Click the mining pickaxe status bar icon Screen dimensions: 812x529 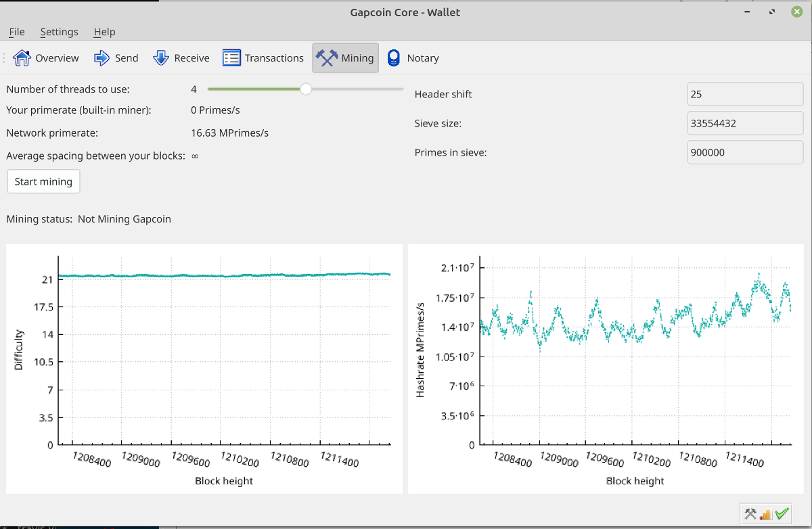(x=750, y=514)
